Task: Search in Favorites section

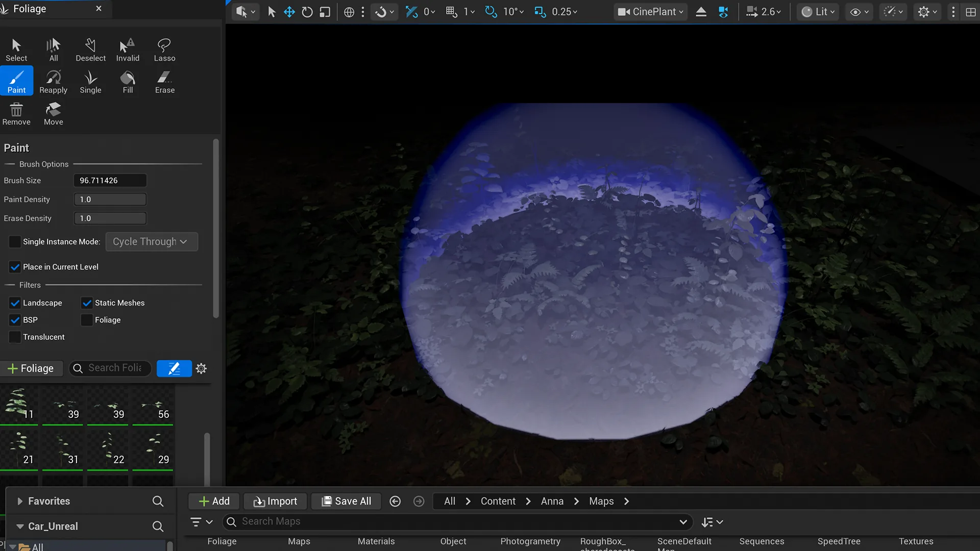Action: point(158,502)
